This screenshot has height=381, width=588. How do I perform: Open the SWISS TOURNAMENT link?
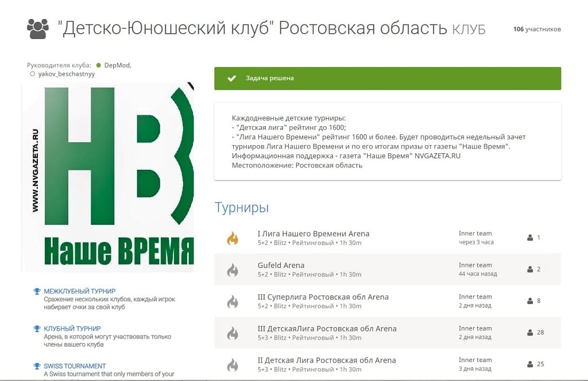(75, 366)
